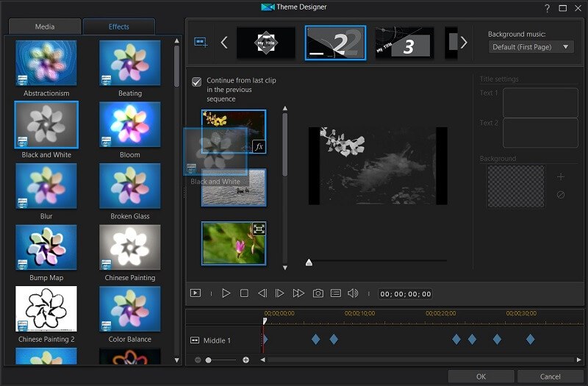The height and width of the screenshot is (386, 588).
Task: Click the crop/fit icon on flower clip
Action: coord(259,229)
